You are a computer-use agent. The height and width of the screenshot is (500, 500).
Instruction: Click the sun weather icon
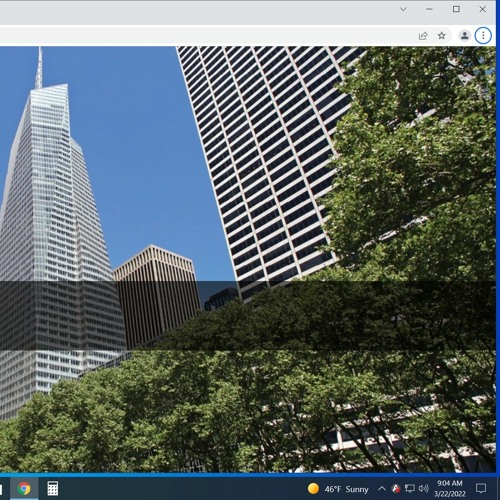pos(313,489)
